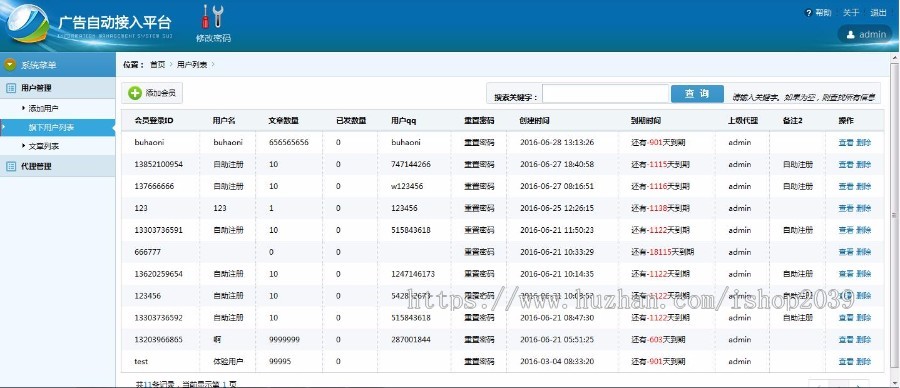Click article count 9999999 cell

click(284, 340)
